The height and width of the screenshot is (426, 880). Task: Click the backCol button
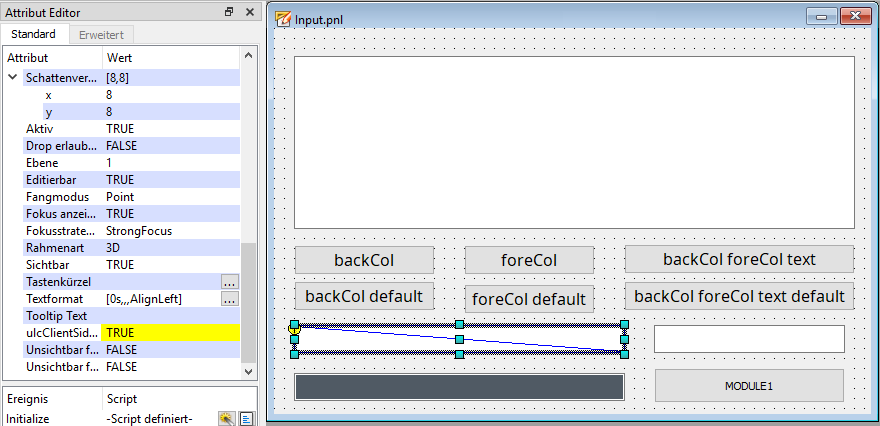tap(364, 260)
